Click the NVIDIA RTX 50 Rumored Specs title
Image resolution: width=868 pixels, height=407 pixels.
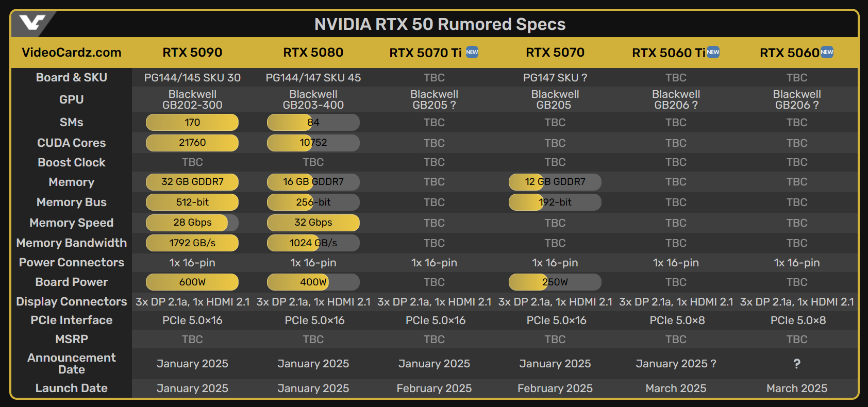(440, 24)
